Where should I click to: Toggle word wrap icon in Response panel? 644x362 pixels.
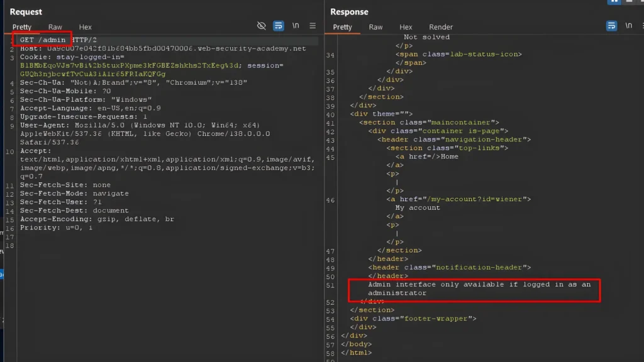click(x=611, y=26)
